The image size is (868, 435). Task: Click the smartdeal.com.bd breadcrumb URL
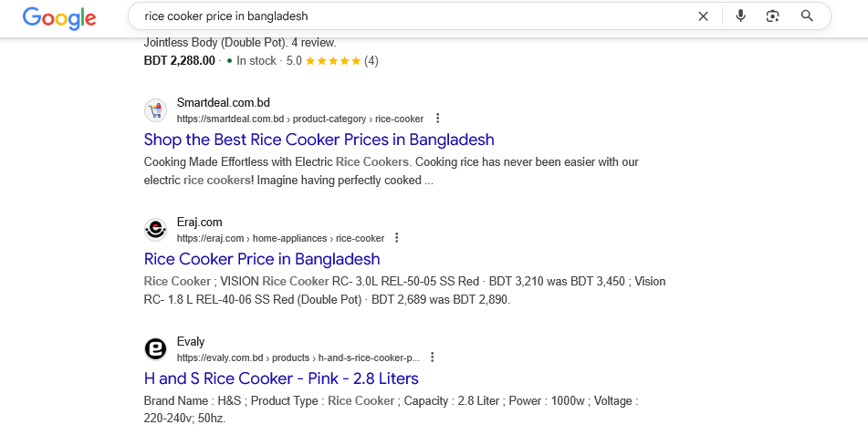(300, 119)
